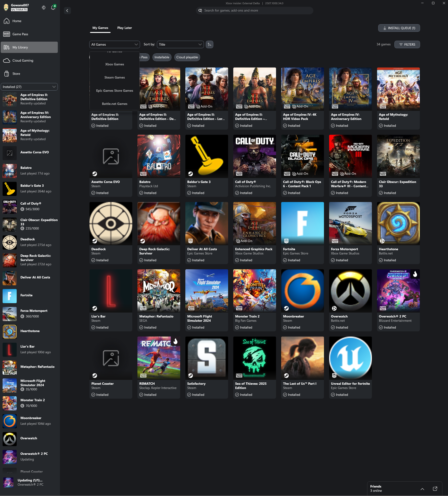The image size is (448, 496).
Task: Open Microsoft Flight Simulator 2024 sidebar entry
Action: pos(29,385)
